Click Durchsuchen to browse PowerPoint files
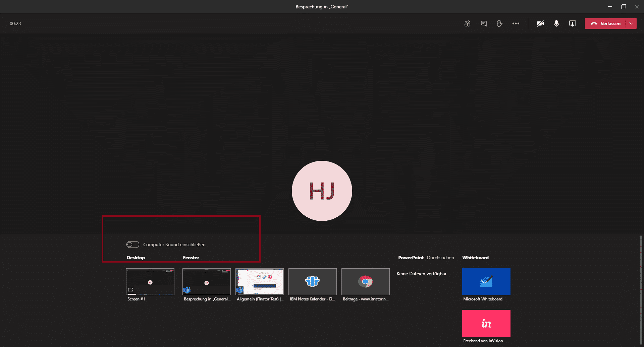 pyautogui.click(x=440, y=258)
